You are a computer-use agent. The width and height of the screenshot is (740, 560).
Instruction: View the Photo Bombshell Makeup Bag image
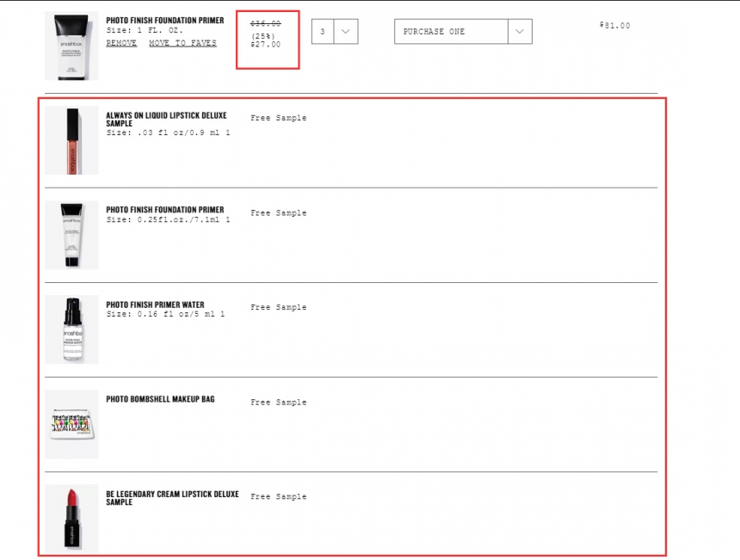71,424
